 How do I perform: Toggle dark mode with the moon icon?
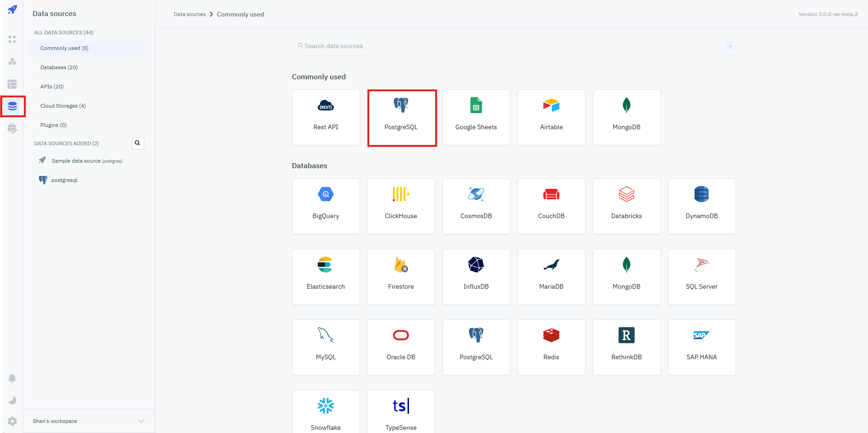[x=12, y=400]
